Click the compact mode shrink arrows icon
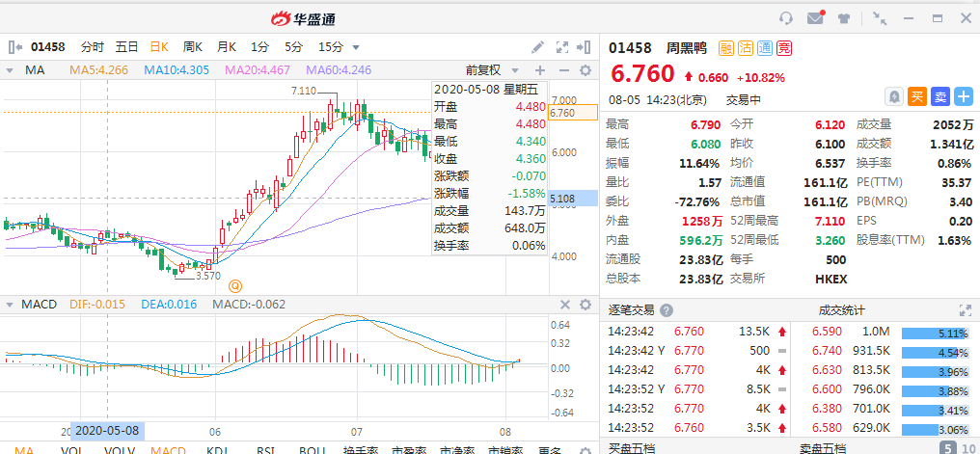Screen dimensions: 980x454 point(880,18)
